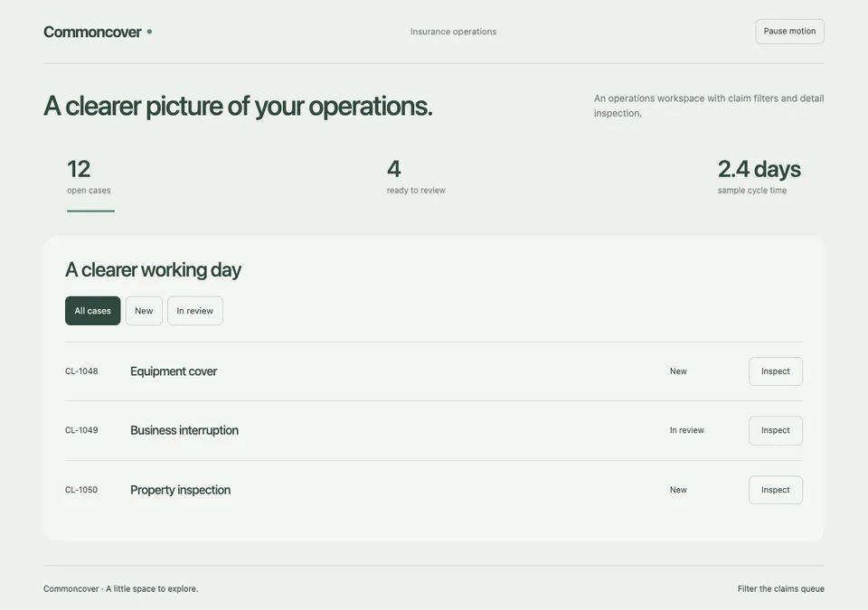Click the main operations headline
This screenshot has height=610, width=868.
[238, 106]
